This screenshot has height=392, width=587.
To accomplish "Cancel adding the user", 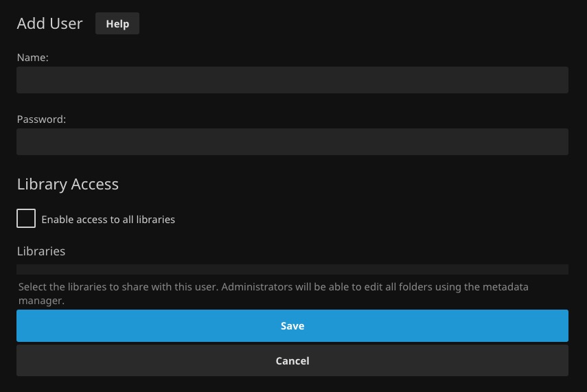I will pyautogui.click(x=292, y=360).
